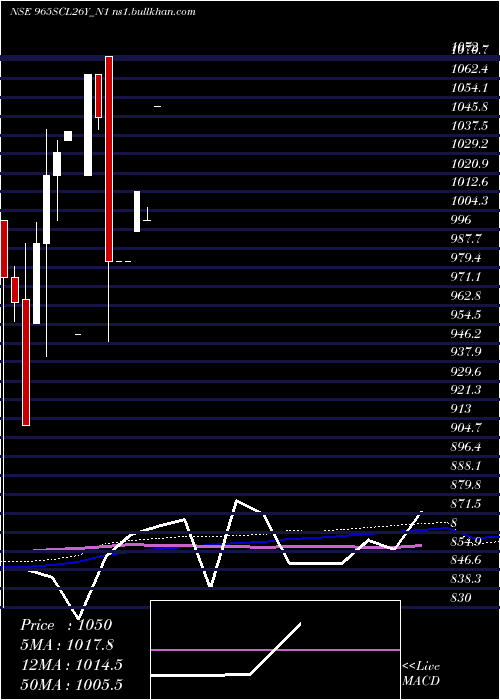Click the 996 price axis label
500x700 pixels.
461,220
